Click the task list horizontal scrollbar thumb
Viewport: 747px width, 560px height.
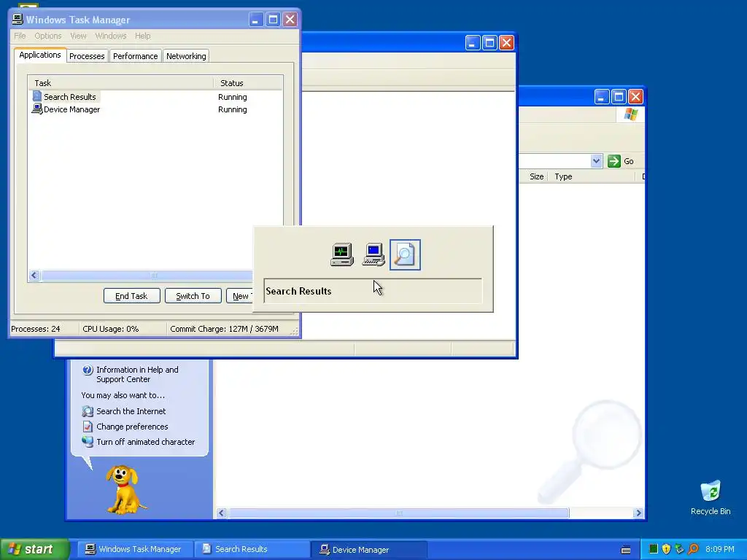[147, 275]
